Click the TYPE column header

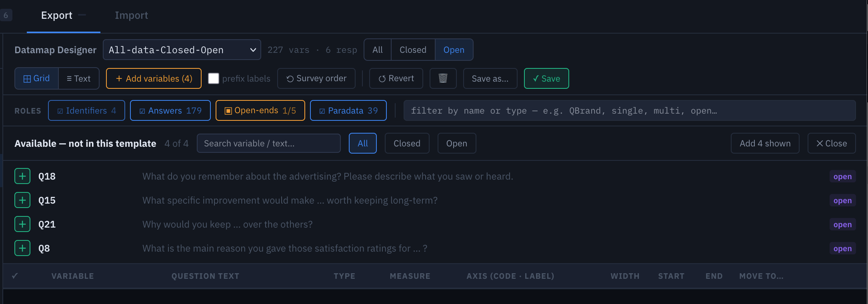click(344, 276)
